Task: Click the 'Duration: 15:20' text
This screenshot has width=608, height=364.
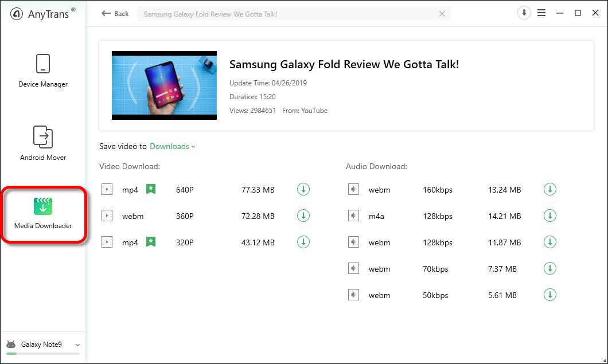Action: pos(252,97)
